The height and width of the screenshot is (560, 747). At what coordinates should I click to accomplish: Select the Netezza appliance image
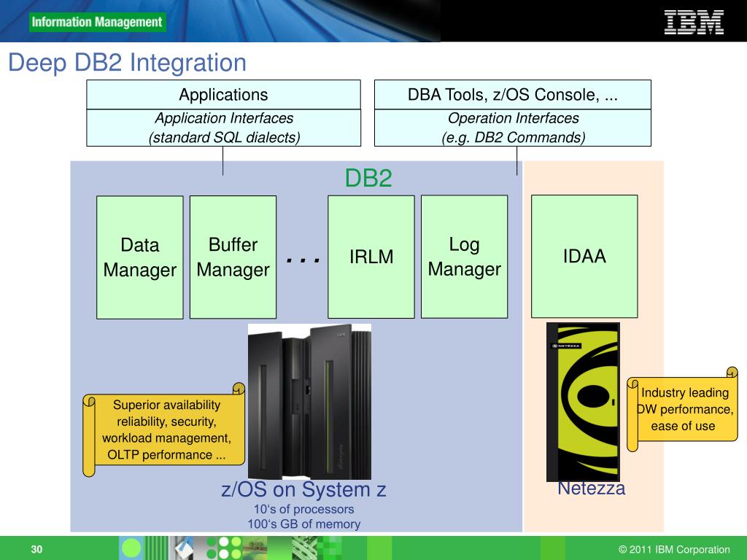tap(583, 402)
